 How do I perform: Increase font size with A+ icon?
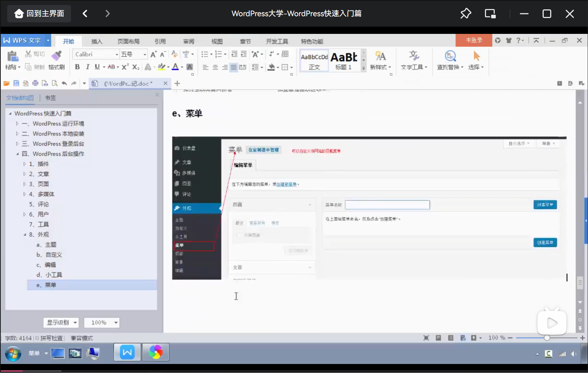[x=153, y=54]
